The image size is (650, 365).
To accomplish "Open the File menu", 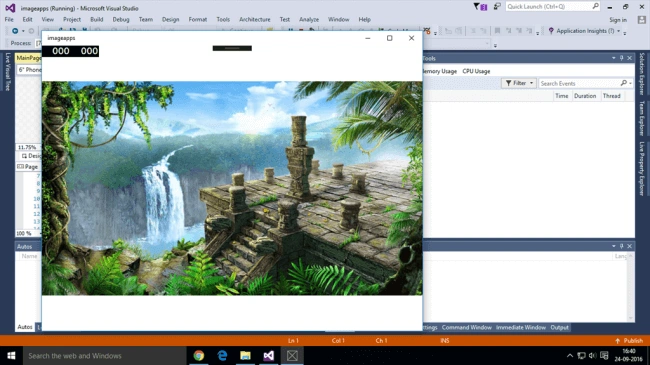I will pyautogui.click(x=9, y=19).
